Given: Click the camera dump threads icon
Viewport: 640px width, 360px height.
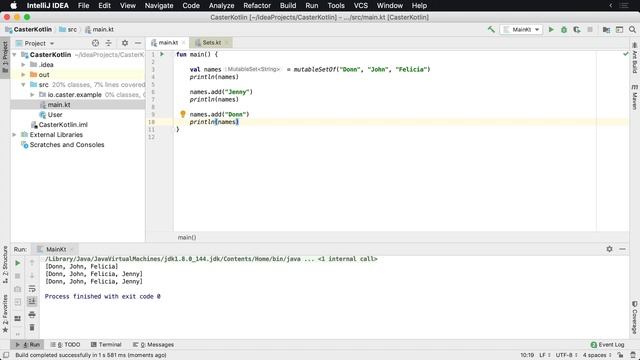Looking at the screenshot, I should pos(18,289).
